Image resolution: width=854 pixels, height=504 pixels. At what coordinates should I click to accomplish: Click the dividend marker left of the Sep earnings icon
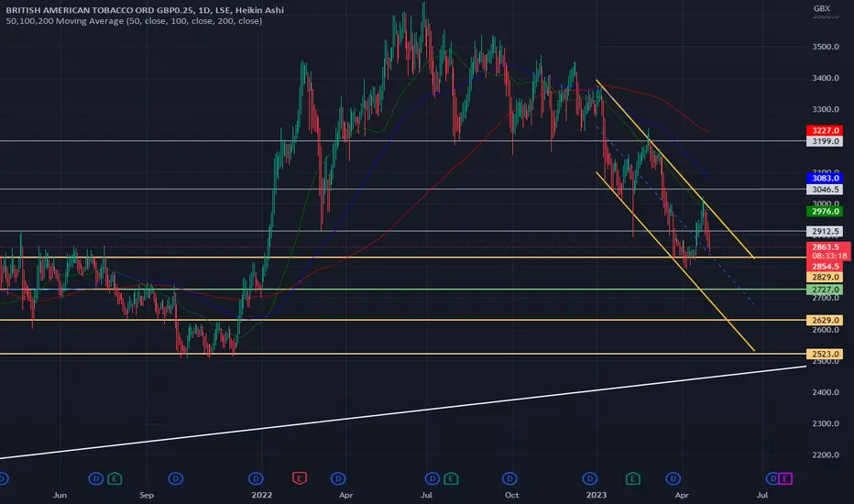96,479
